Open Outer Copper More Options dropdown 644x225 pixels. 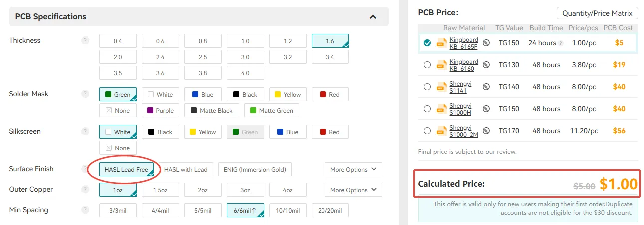pos(353,190)
